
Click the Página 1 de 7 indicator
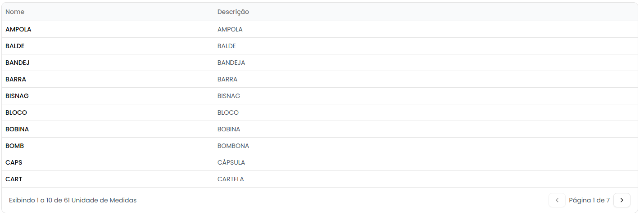point(589,200)
